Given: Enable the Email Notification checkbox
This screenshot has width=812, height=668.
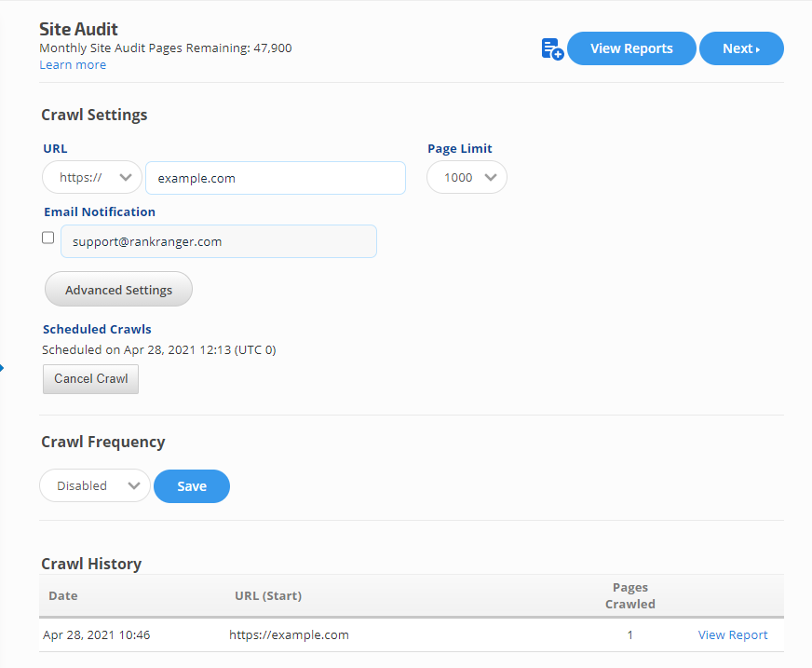Looking at the screenshot, I should point(48,239).
